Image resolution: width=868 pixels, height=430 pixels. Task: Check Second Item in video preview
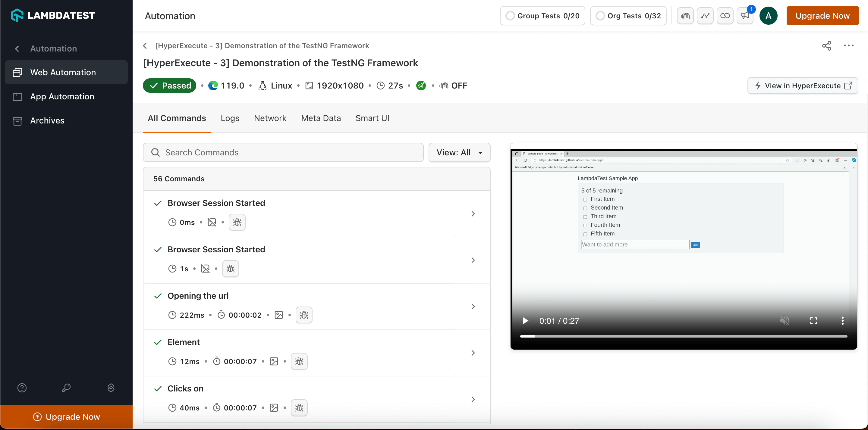(x=585, y=208)
